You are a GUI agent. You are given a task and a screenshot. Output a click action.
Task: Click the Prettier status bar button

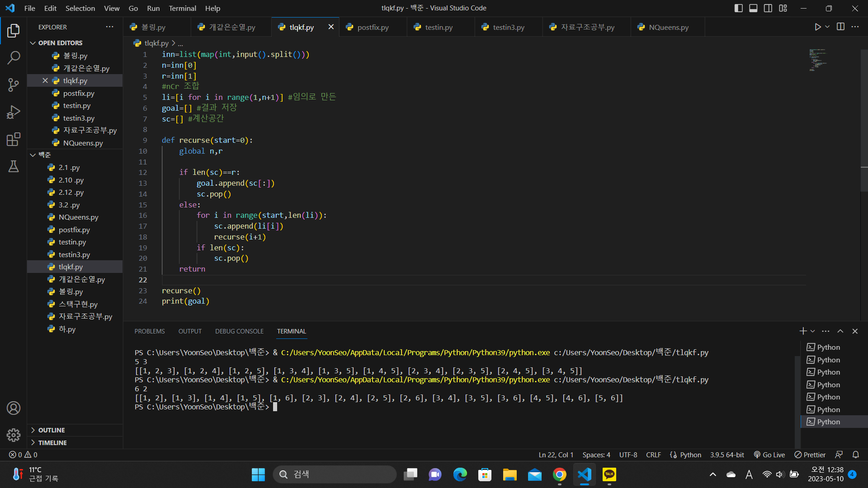(x=810, y=455)
